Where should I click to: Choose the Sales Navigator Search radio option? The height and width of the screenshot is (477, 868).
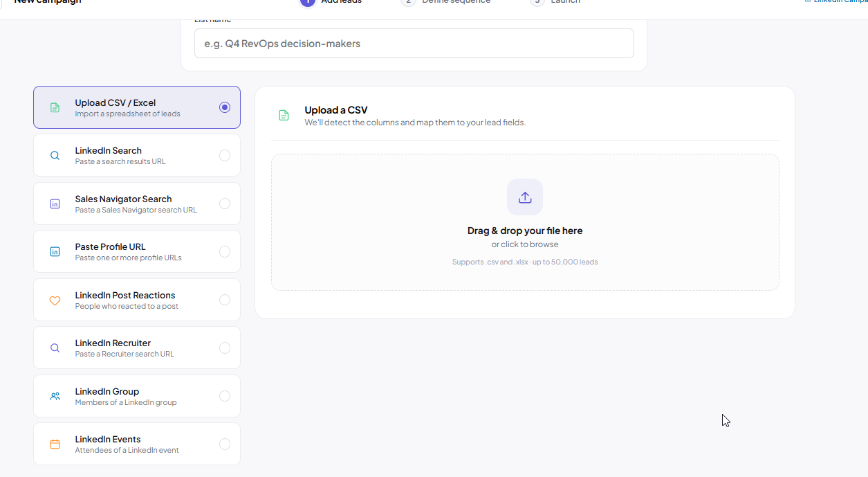(225, 204)
